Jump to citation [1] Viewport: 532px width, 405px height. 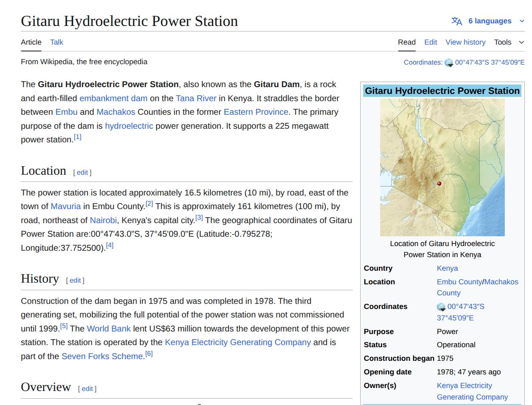(77, 137)
